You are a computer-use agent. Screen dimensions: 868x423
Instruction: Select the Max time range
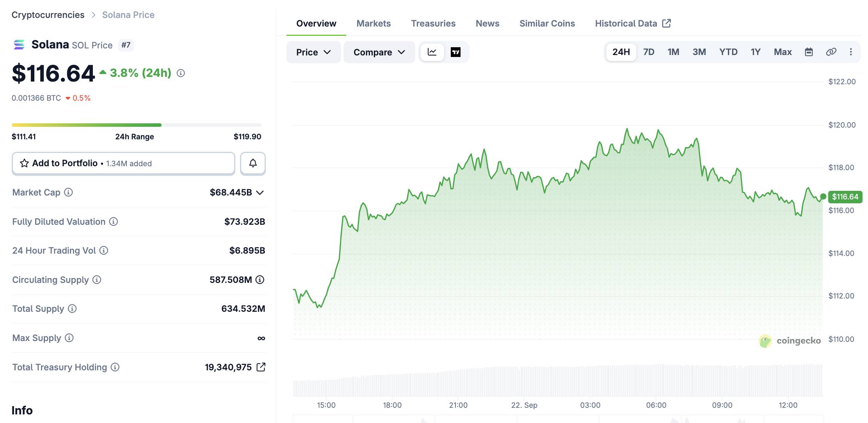(783, 52)
